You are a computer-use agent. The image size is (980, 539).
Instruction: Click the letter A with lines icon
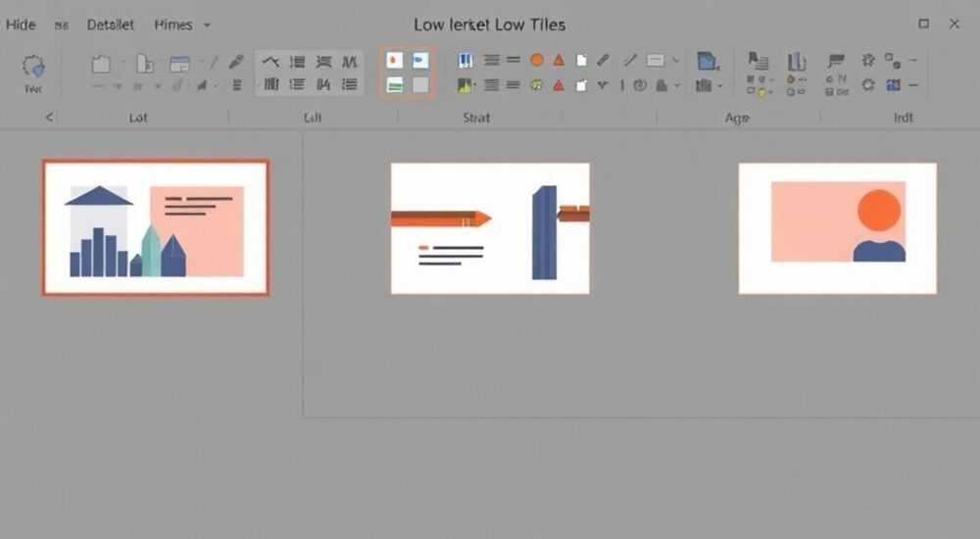[759, 61]
